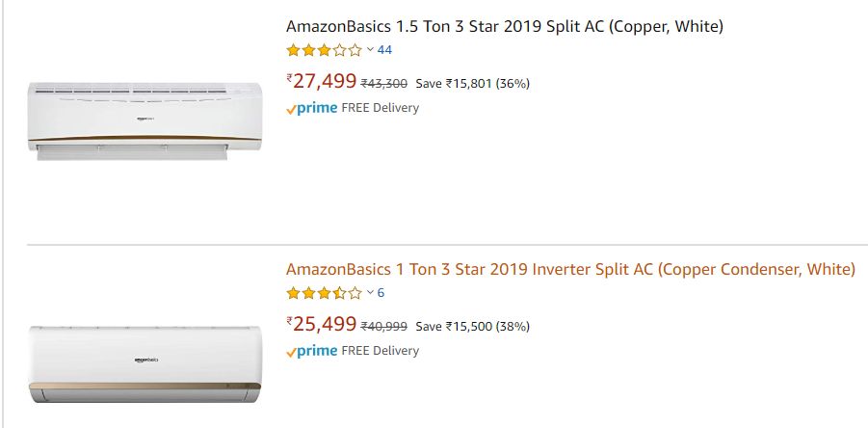Open the 44 customer reviews link

tap(384, 50)
